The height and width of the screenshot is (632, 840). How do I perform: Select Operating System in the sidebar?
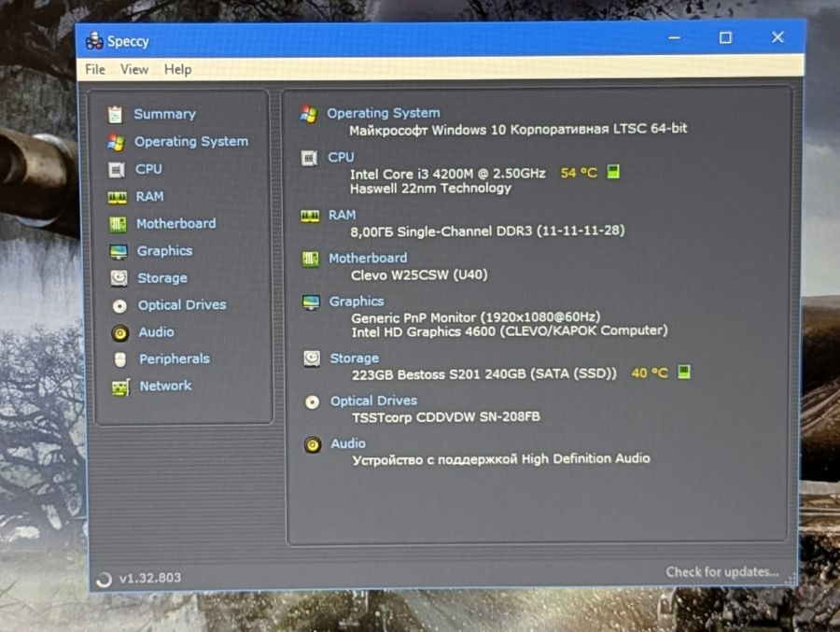[191, 142]
